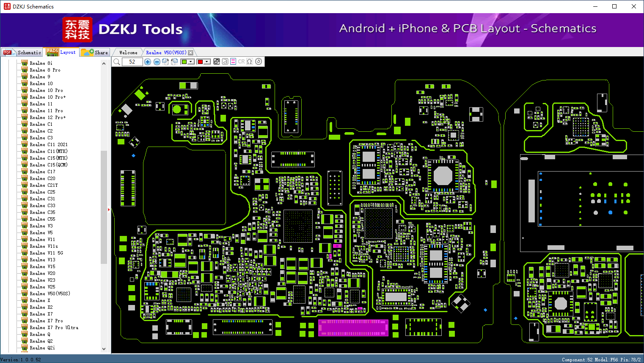Click the board icon beside Realme 11 Pro
Screen dimensions: 644x363
tap(25, 111)
